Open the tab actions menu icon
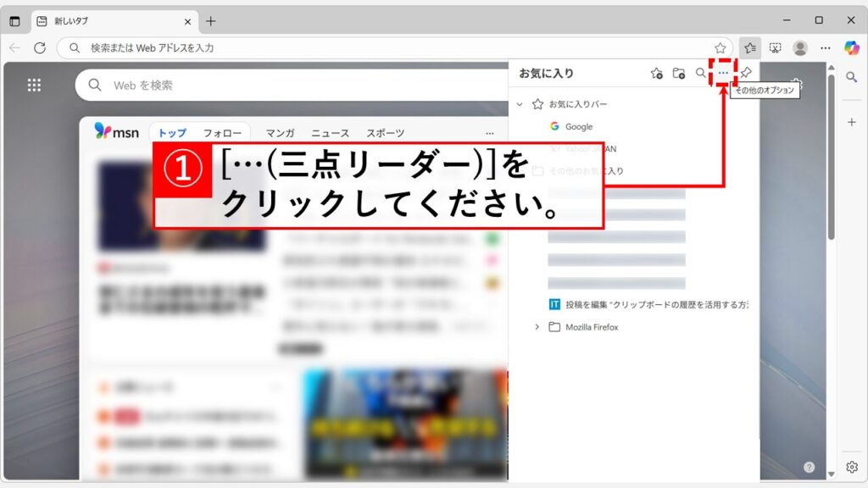Viewport: 868px width, 488px height. [15, 21]
